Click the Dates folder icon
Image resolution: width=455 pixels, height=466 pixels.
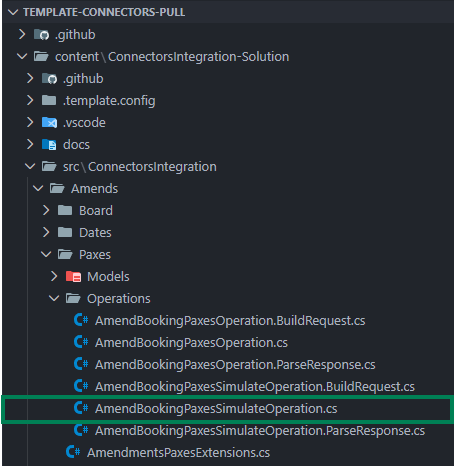click(65, 232)
